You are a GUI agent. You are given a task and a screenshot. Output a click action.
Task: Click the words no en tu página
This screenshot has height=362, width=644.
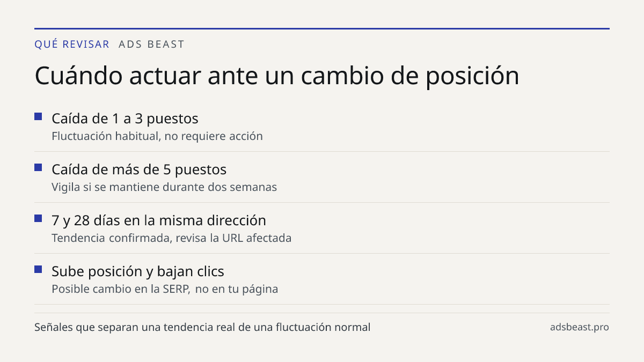[237, 289]
